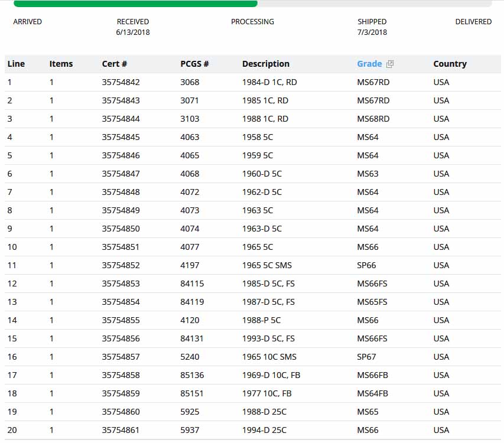Open the Grade popup icon in header
Screen dimensions: 504x443
390,64
